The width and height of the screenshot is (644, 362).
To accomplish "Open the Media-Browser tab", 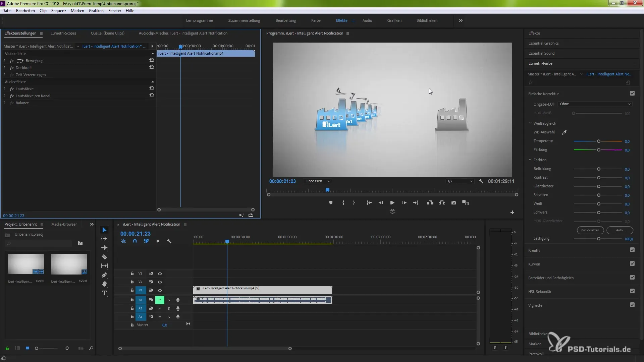I will [64, 224].
